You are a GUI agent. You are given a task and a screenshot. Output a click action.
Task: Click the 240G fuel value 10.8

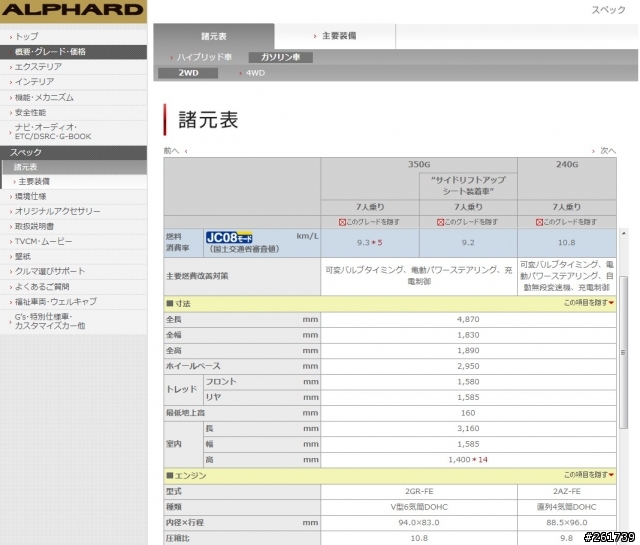pyautogui.click(x=567, y=242)
